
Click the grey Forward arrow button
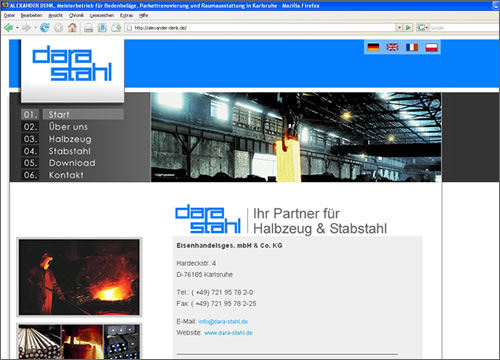click(26, 28)
